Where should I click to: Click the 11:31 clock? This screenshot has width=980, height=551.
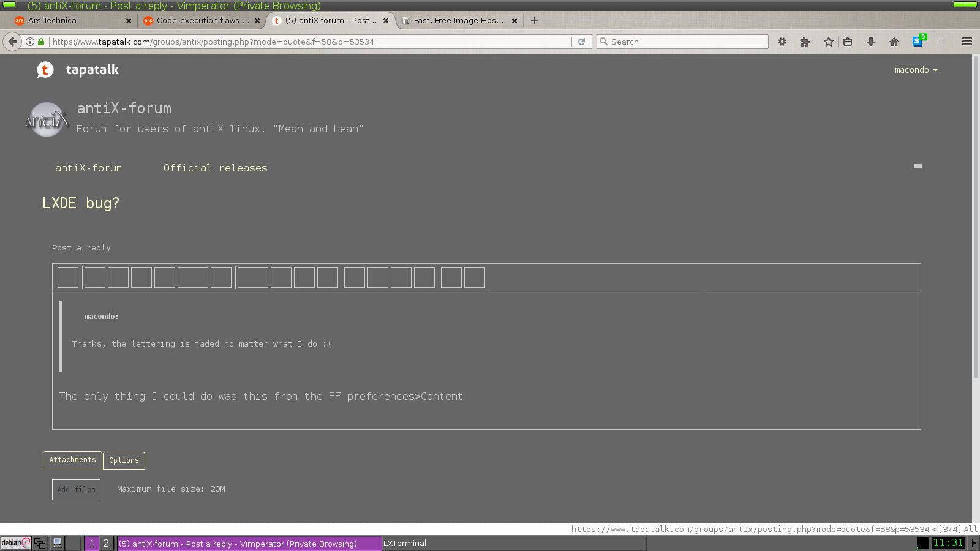[x=948, y=543]
